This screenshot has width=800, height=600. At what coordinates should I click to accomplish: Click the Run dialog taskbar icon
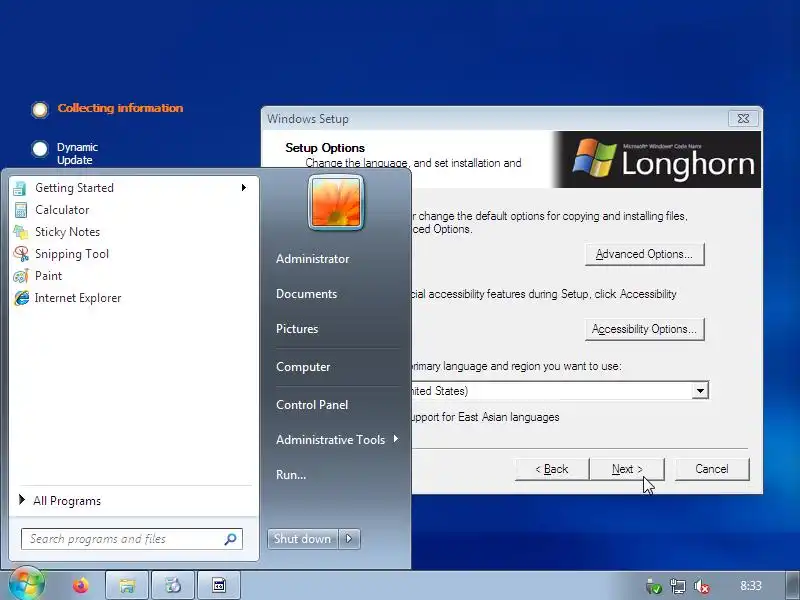(219, 585)
